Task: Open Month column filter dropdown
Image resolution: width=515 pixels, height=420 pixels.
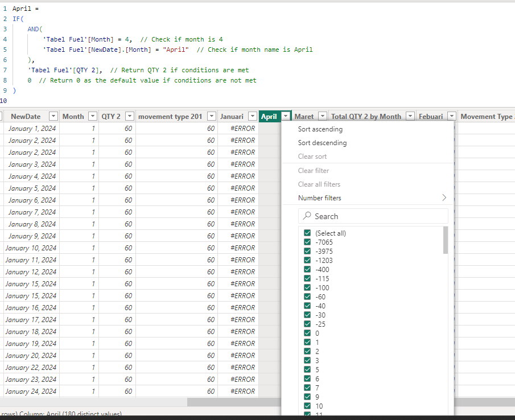Action: (x=93, y=116)
